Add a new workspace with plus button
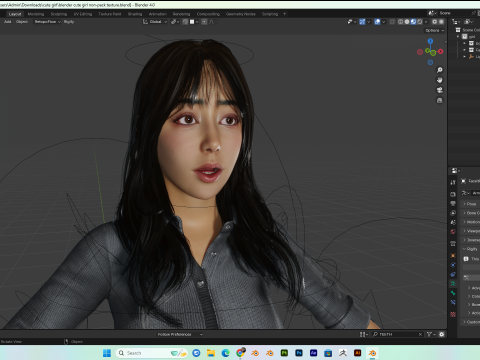This screenshot has height=360, width=480. point(284,14)
